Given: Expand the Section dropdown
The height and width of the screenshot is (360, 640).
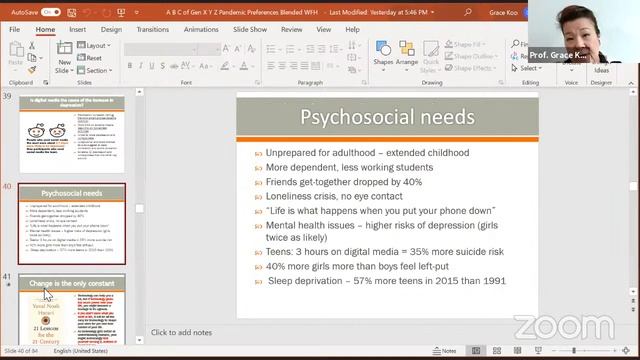Looking at the screenshot, I should pyautogui.click(x=95, y=70).
